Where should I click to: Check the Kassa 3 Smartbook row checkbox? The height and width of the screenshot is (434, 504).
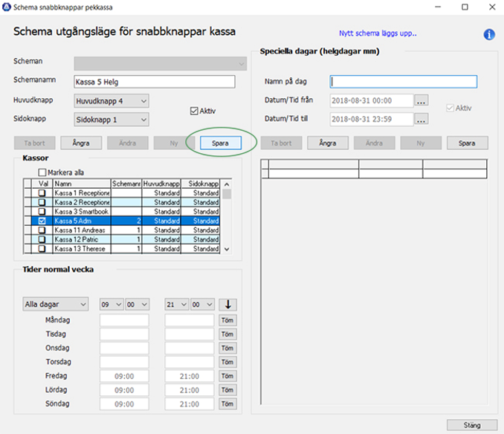[42, 212]
